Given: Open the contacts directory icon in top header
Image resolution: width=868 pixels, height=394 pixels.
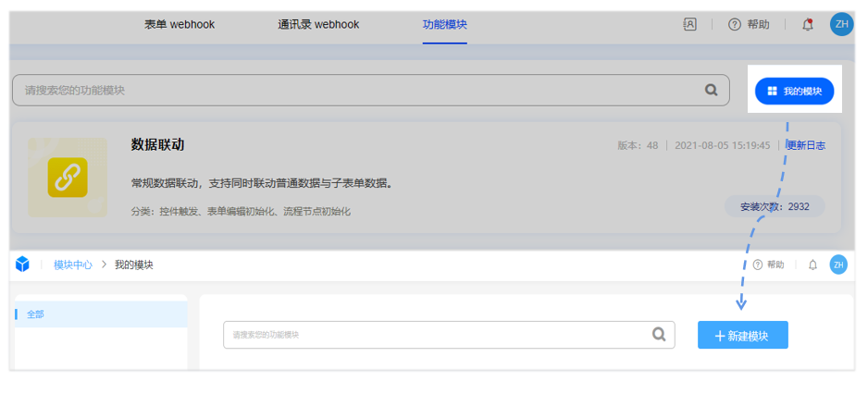Looking at the screenshot, I should [x=689, y=25].
